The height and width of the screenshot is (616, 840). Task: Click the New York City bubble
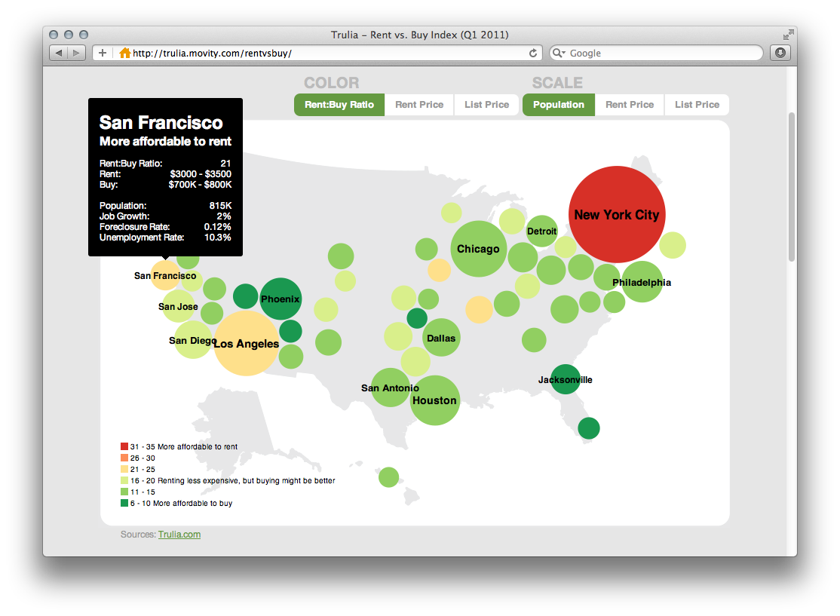[617, 214]
